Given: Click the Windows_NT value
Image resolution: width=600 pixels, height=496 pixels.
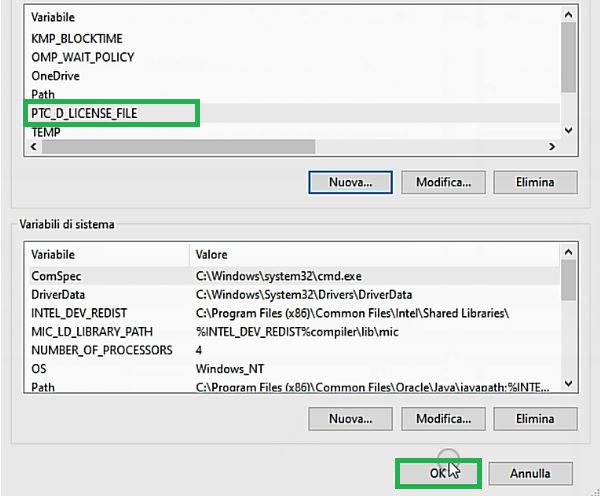Looking at the screenshot, I should (230, 369).
